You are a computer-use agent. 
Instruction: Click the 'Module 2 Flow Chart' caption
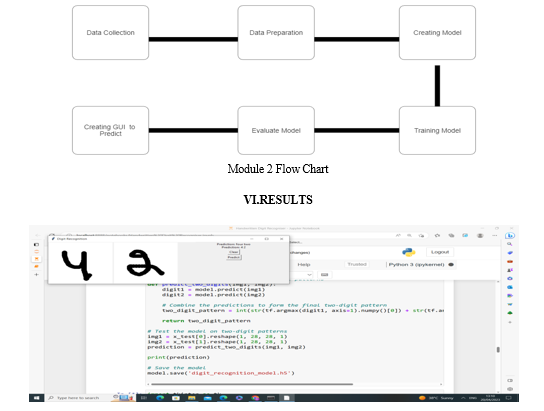[278, 169]
